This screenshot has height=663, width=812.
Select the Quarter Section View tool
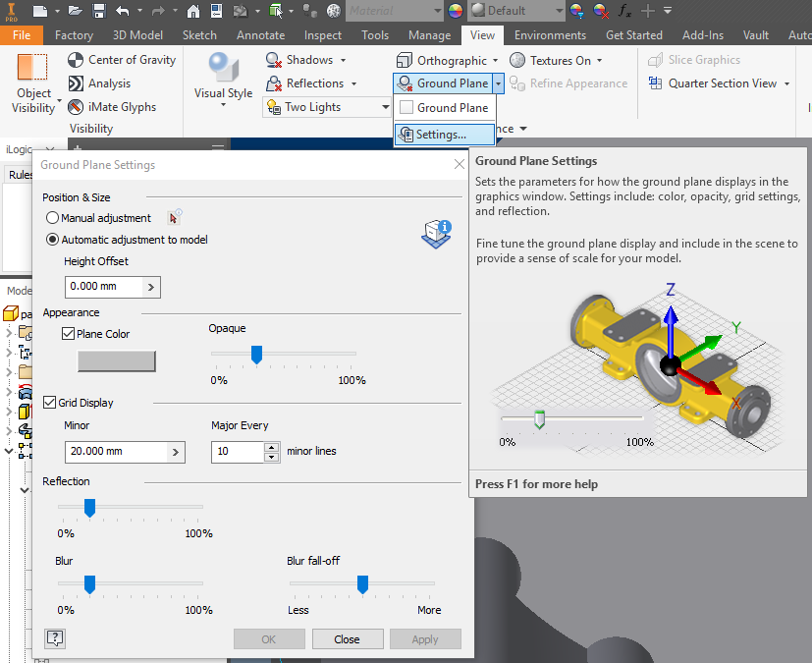[718, 83]
